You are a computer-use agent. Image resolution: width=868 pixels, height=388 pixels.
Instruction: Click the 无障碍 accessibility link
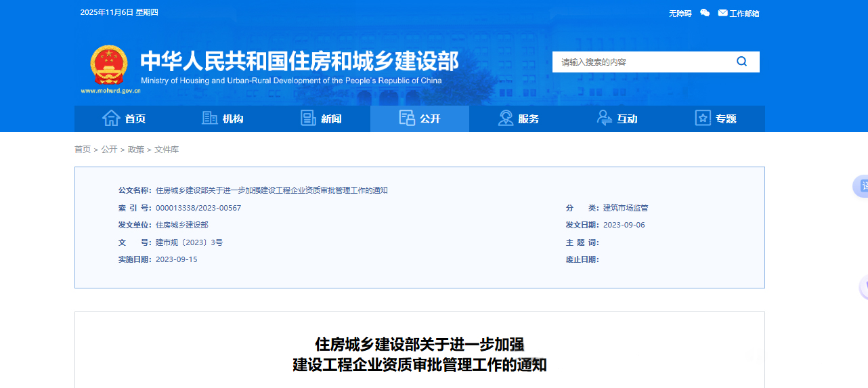click(680, 14)
